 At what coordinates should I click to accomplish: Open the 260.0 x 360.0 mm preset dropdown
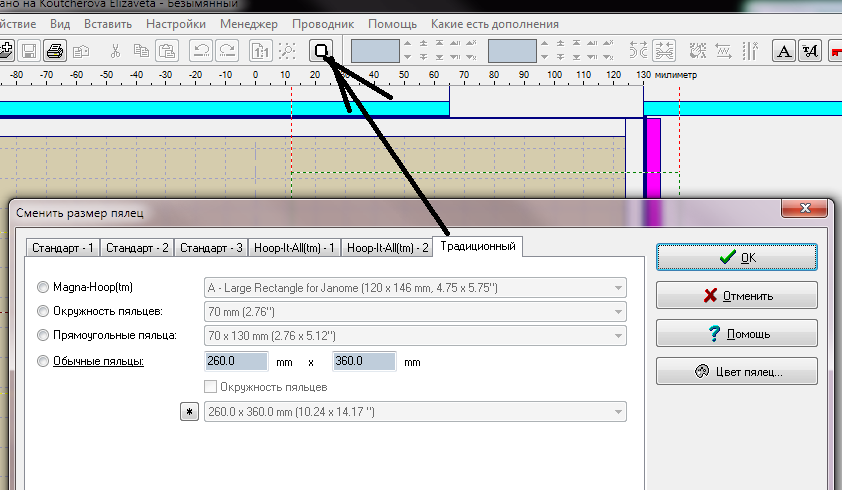415,412
